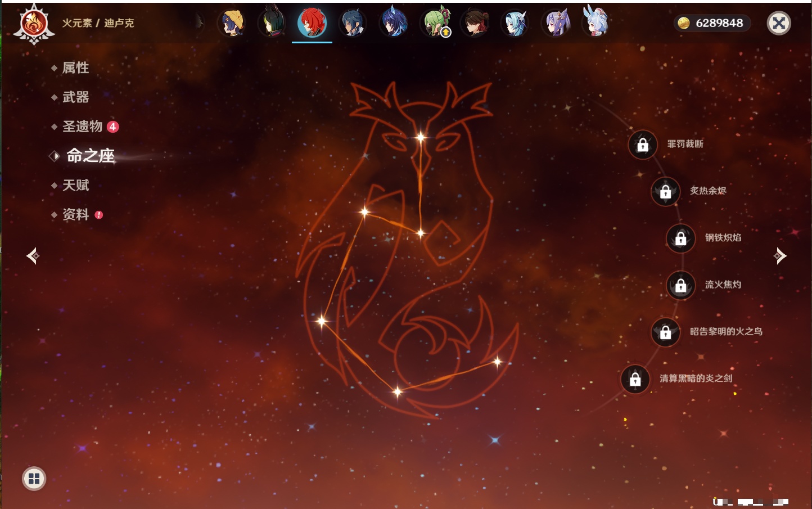
Task: Open the 圣遗物 artifacts tab
Action: tap(82, 127)
